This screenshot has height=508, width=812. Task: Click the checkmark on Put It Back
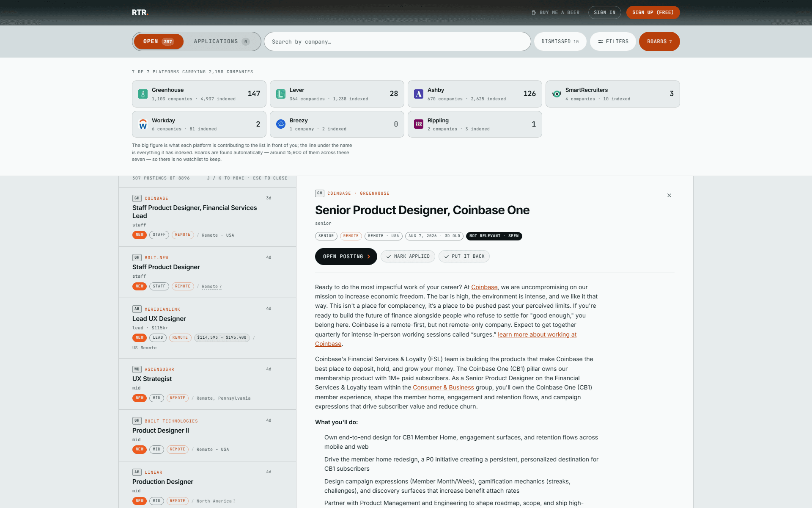tap(447, 257)
